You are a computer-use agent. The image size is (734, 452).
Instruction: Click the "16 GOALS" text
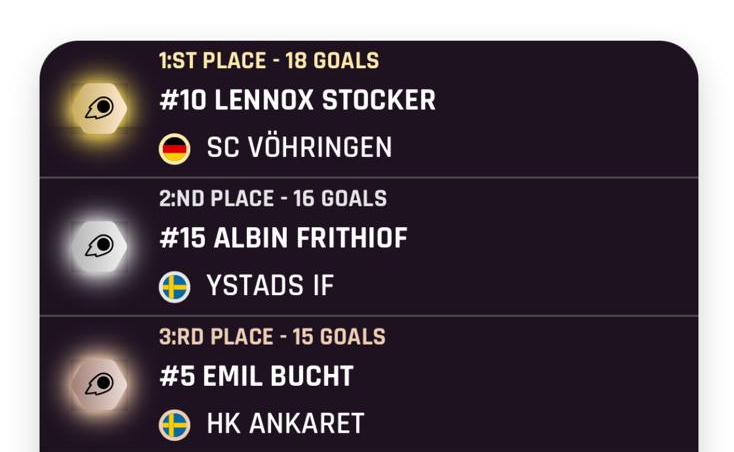tap(340, 199)
